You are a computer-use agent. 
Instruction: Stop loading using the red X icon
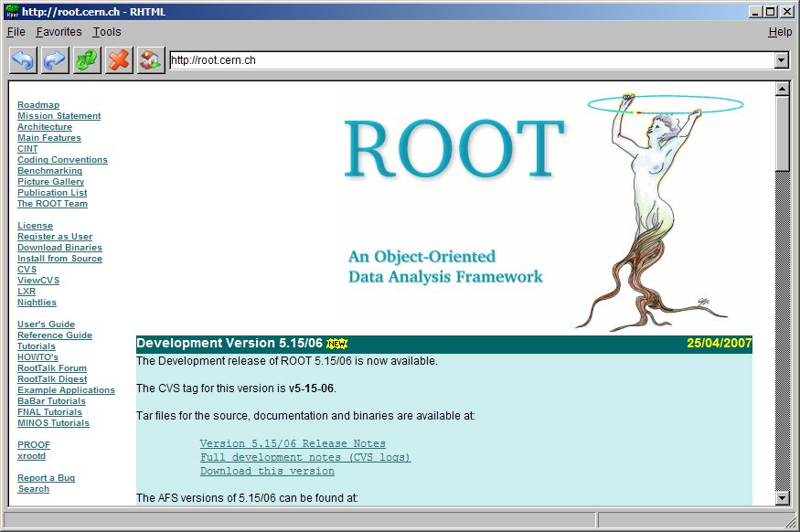coord(118,60)
